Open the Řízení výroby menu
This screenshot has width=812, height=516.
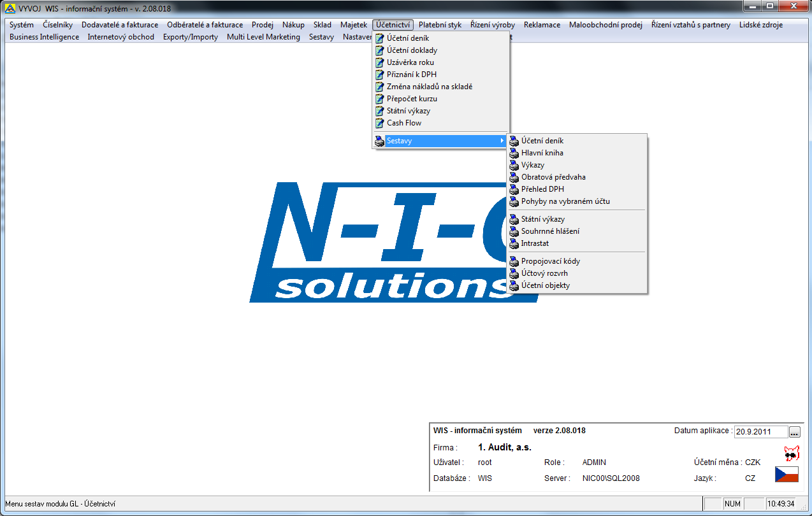coord(493,25)
